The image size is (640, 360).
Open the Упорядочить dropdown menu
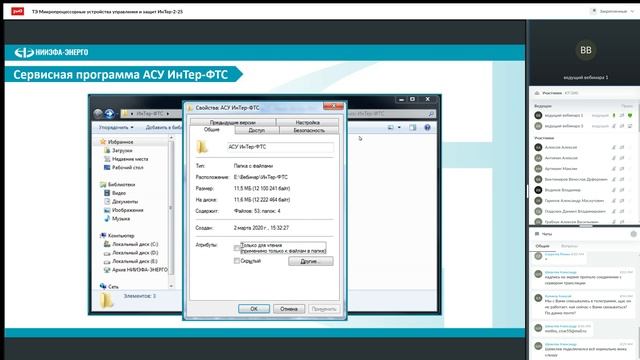tap(116, 127)
